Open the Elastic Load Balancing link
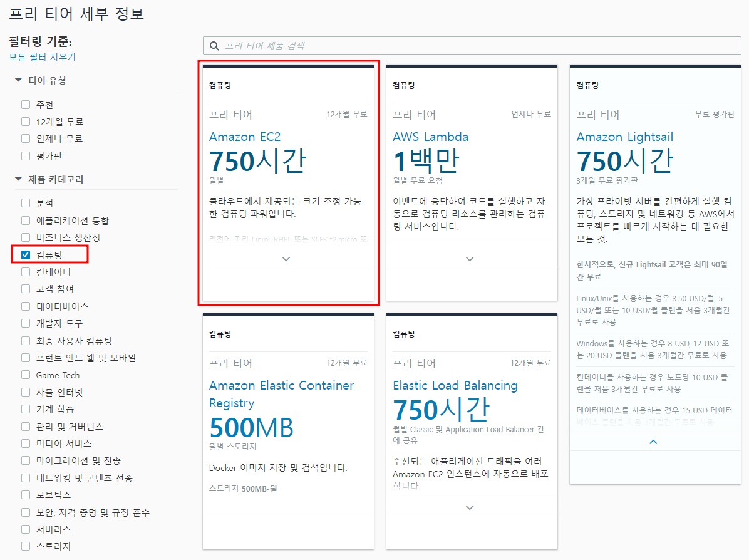This screenshot has width=749, height=560. [x=455, y=386]
